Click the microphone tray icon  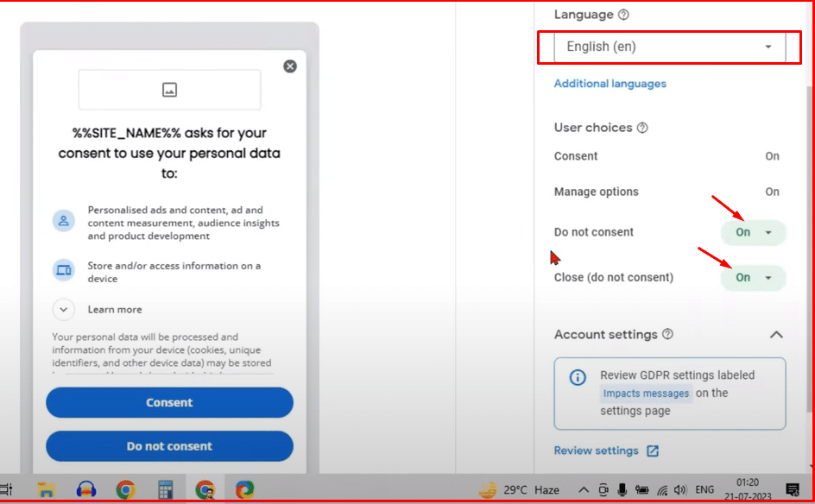pyautogui.click(x=622, y=489)
